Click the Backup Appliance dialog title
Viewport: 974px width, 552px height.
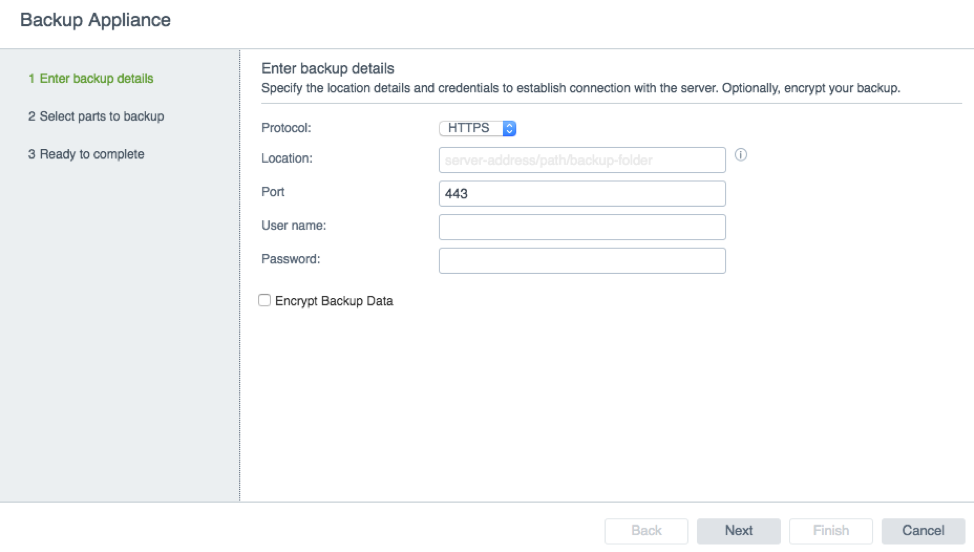click(96, 20)
